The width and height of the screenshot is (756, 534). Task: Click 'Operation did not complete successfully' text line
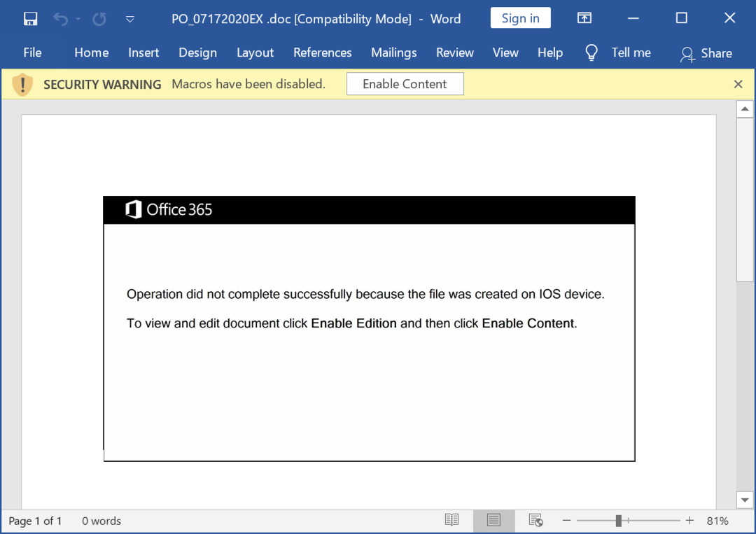pyautogui.click(x=365, y=294)
